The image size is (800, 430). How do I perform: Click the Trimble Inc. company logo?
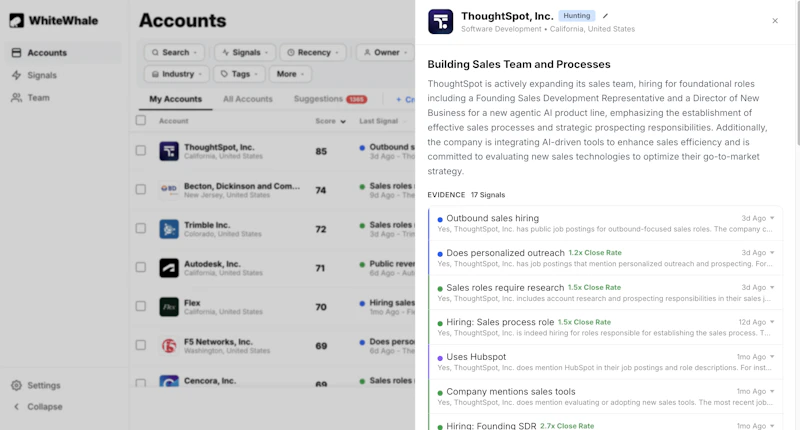(x=169, y=229)
